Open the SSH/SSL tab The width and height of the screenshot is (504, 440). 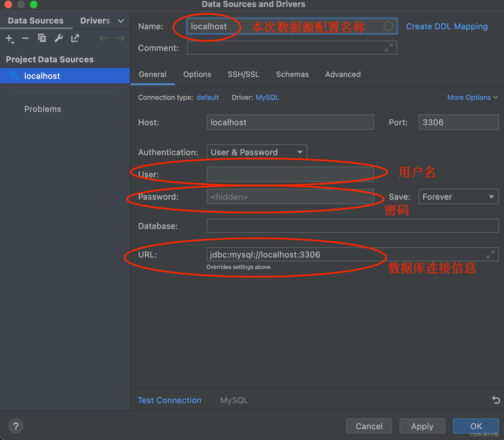pyautogui.click(x=243, y=74)
